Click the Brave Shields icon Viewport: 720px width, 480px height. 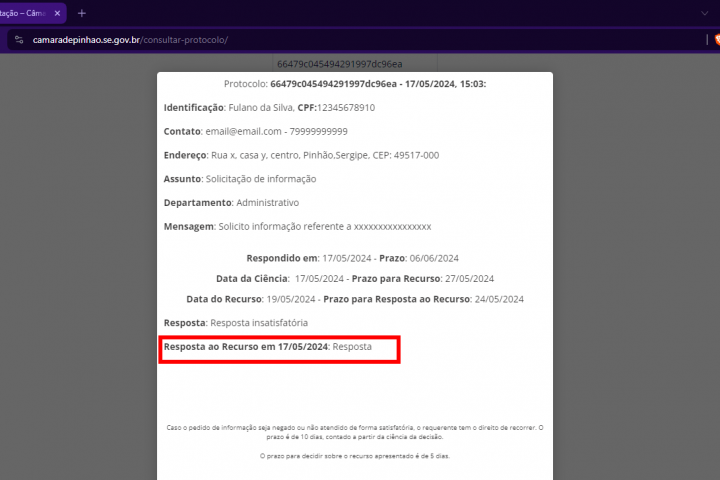point(713,40)
